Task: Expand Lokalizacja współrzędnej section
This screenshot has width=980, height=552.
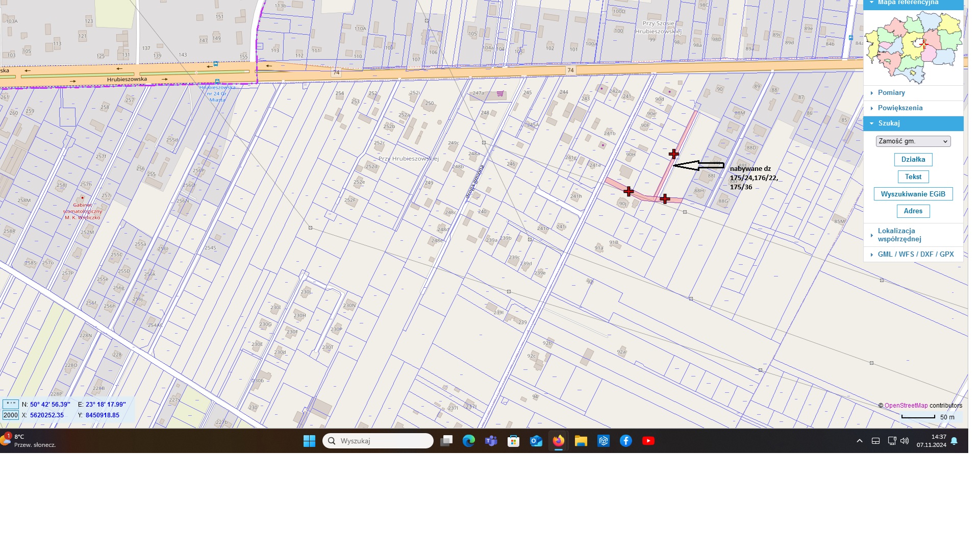Action: [x=899, y=235]
